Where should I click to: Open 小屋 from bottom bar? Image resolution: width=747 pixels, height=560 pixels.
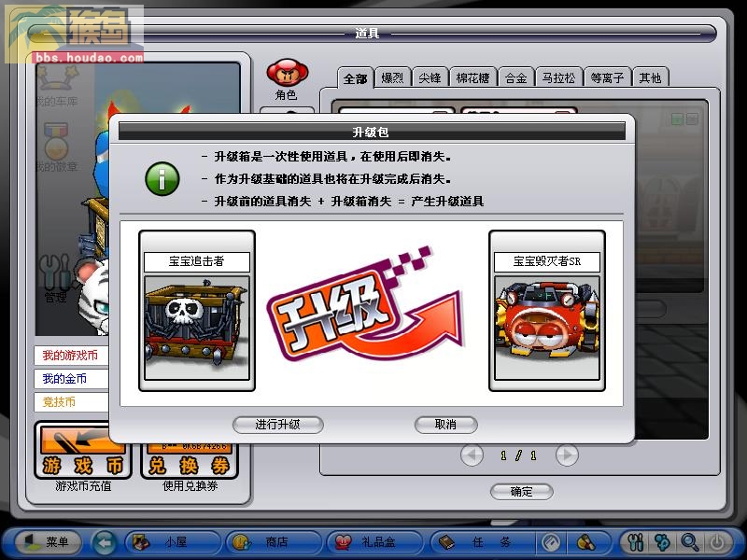click(174, 542)
